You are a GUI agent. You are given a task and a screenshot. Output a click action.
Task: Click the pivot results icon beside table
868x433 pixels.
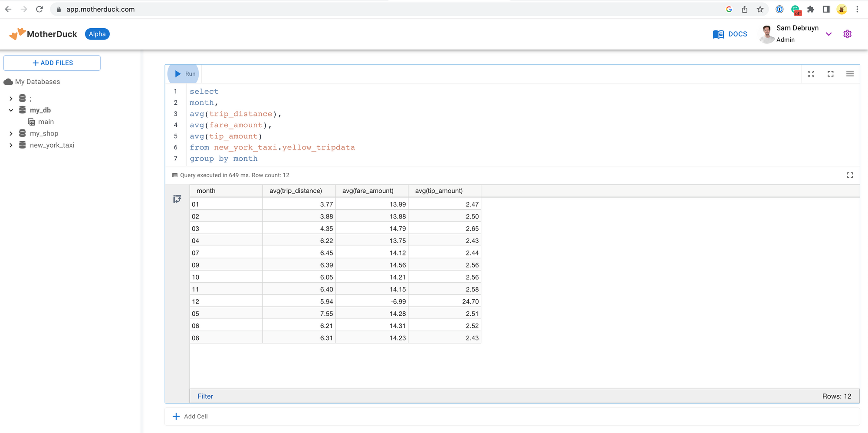click(x=177, y=199)
